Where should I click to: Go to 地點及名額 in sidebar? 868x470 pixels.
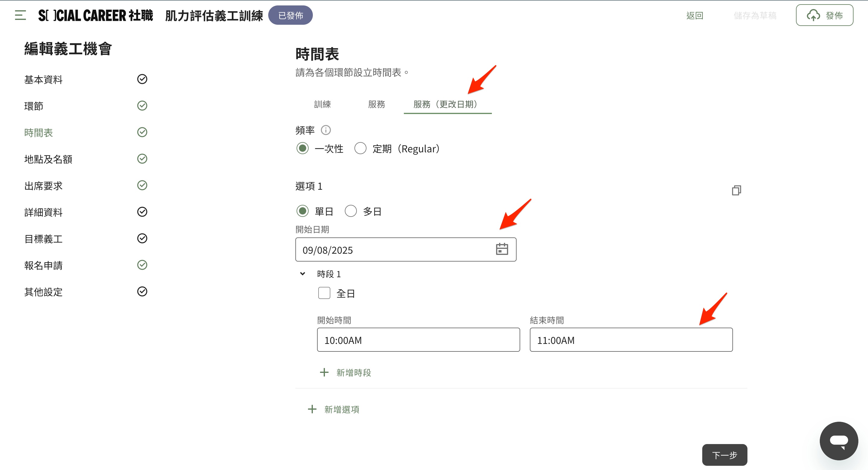48,159
